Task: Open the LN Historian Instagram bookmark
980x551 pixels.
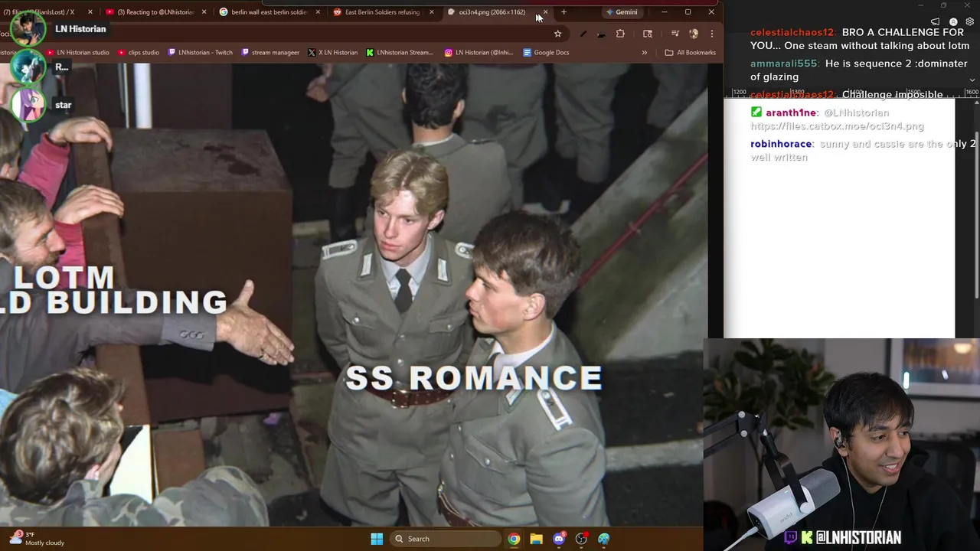Action: [x=479, y=53]
